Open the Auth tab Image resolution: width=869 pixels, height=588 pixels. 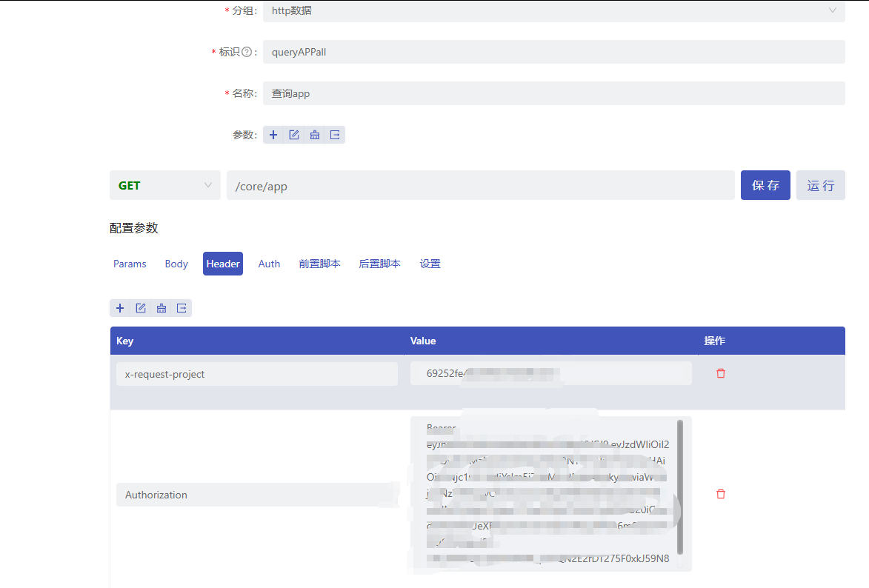269,264
